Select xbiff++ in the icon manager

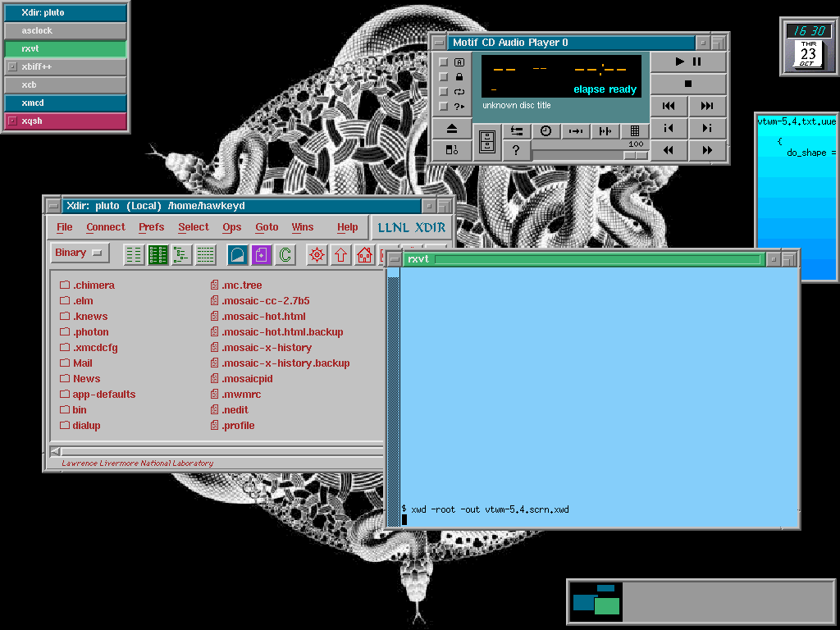(x=66, y=66)
